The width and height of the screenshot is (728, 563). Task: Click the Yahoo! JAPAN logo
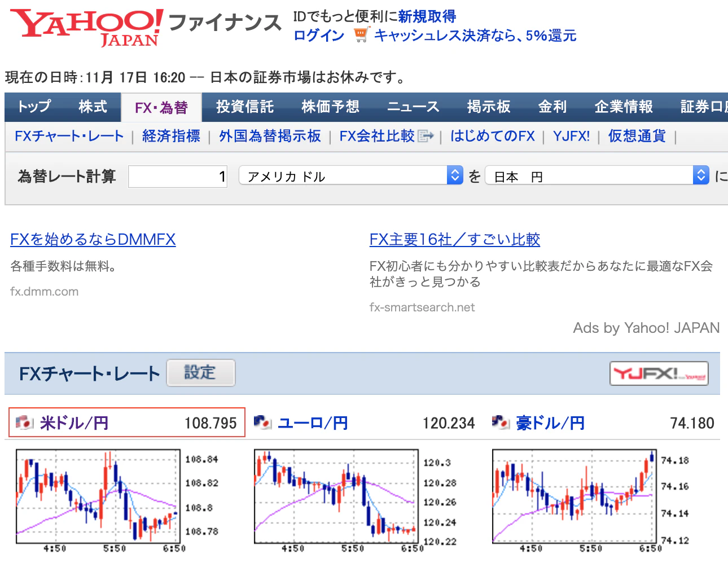coord(86,27)
